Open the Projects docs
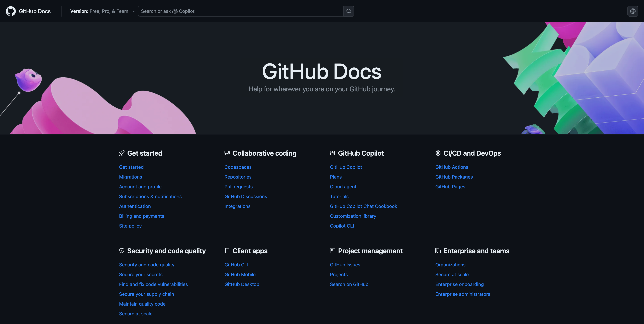 click(x=339, y=275)
